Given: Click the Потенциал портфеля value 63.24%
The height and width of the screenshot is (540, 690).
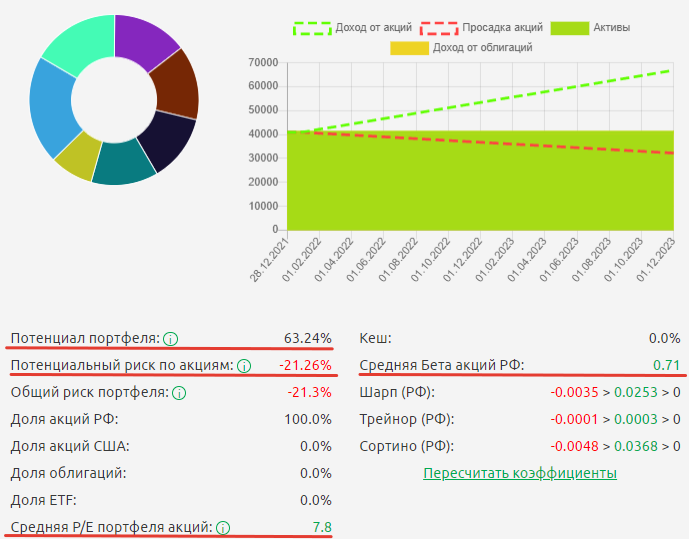Looking at the screenshot, I should coord(307,338).
